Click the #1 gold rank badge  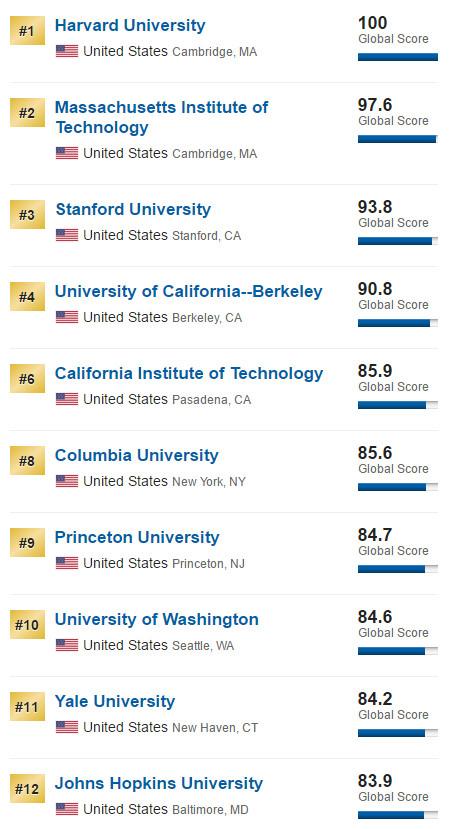coord(27,31)
